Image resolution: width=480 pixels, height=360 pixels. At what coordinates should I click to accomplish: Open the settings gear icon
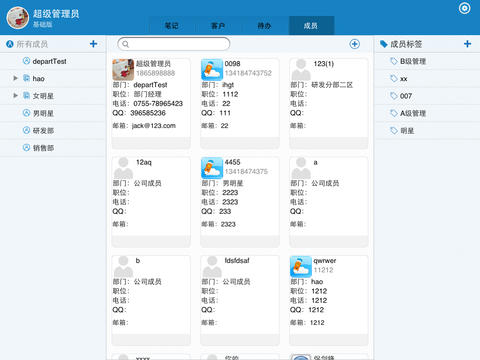coord(464,8)
